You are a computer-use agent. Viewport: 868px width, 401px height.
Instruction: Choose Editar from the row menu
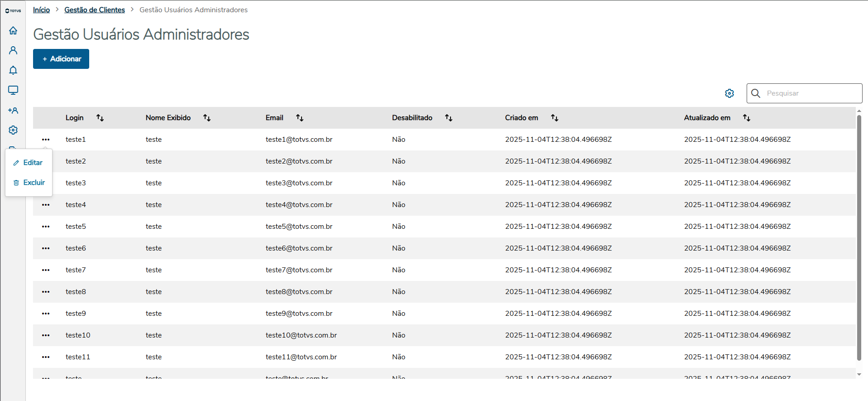click(29, 163)
